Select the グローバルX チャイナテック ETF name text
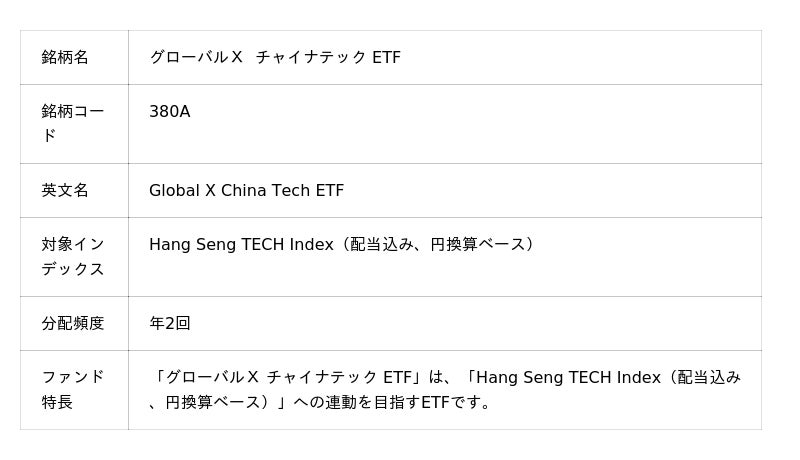 [x=275, y=58]
